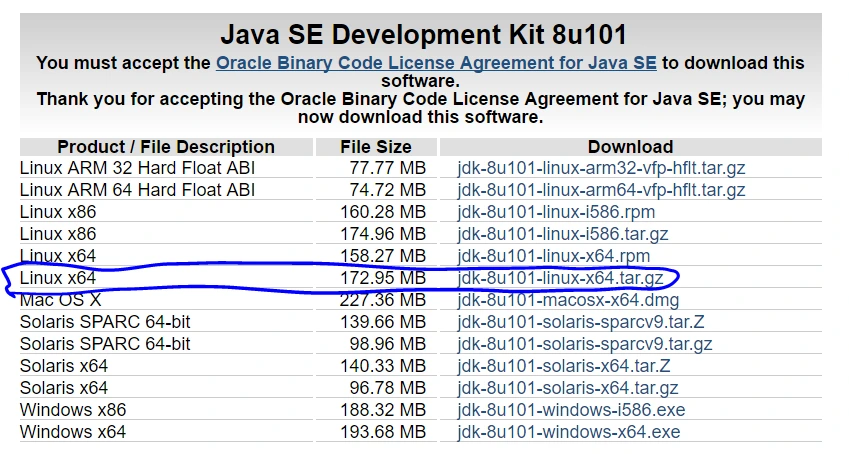Click the Java SE Development Kit 8u101 title

tap(423, 35)
